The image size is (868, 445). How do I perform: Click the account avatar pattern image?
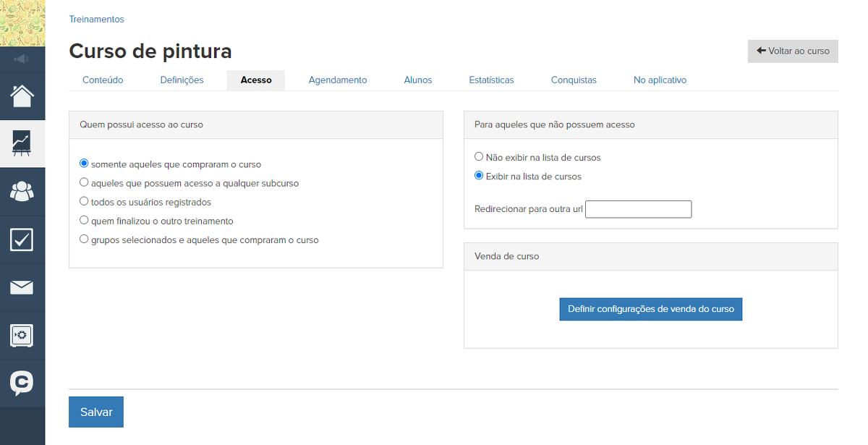pos(22,23)
